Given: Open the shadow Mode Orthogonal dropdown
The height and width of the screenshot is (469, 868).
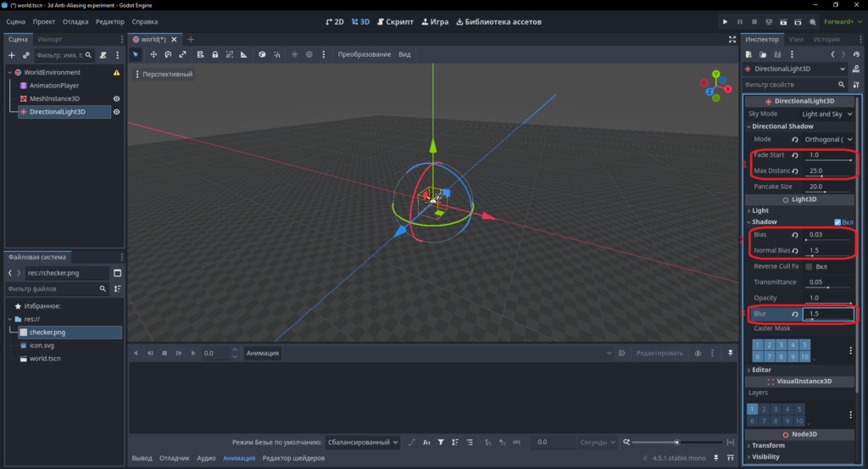Looking at the screenshot, I should 828,140.
